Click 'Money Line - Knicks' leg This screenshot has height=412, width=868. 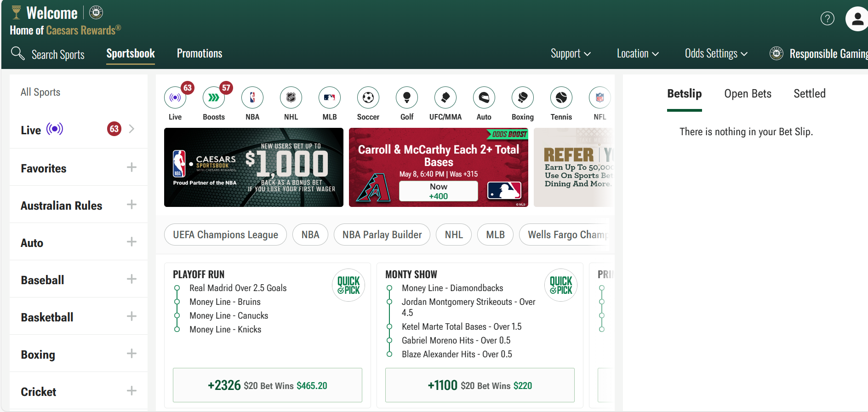coord(225,329)
